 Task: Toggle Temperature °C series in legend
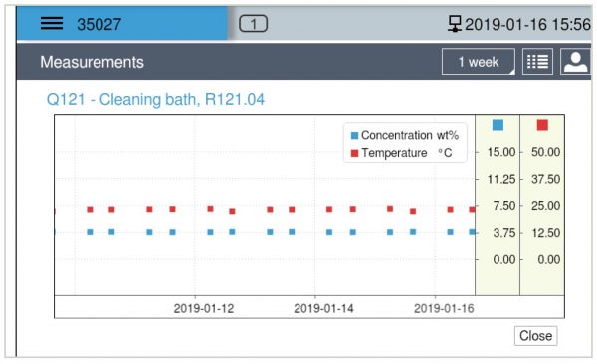pyautogui.click(x=401, y=153)
